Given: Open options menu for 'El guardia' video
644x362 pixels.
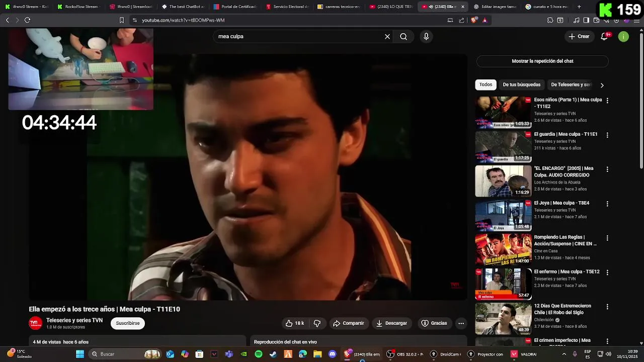Looking at the screenshot, I should tap(607, 135).
